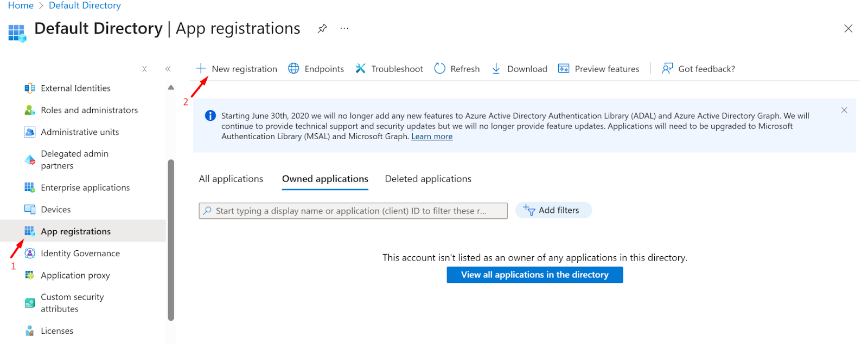
Task: Click Preview features label
Action: click(607, 69)
